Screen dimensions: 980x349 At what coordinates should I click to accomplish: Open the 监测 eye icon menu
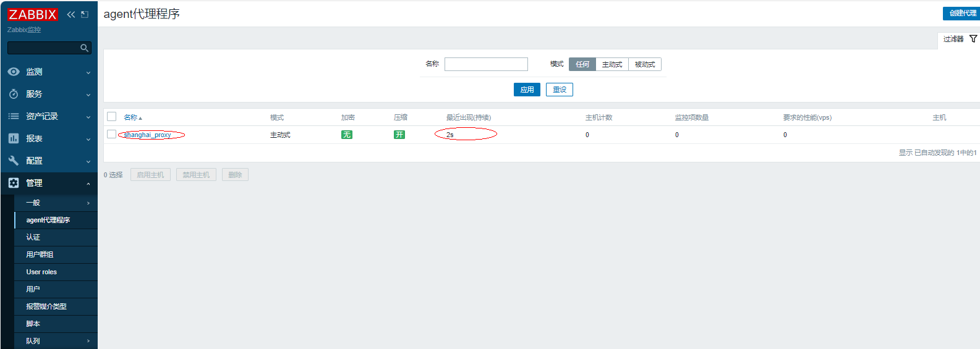click(x=14, y=72)
